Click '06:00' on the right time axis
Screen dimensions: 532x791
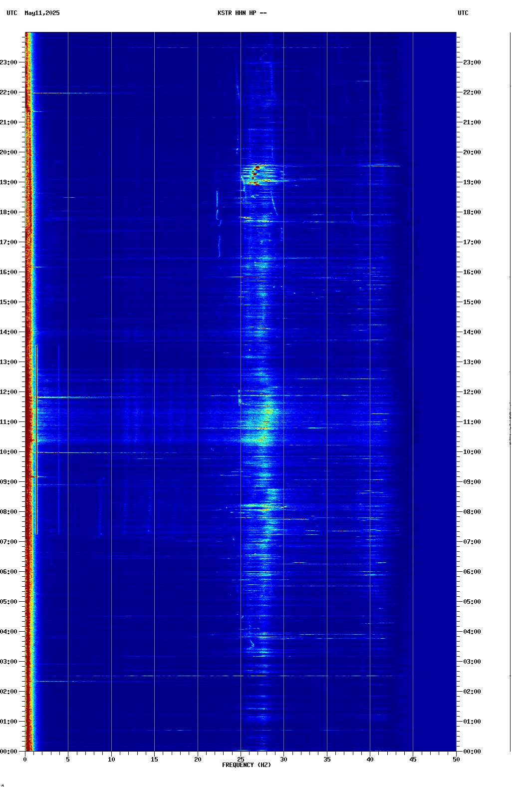click(472, 572)
